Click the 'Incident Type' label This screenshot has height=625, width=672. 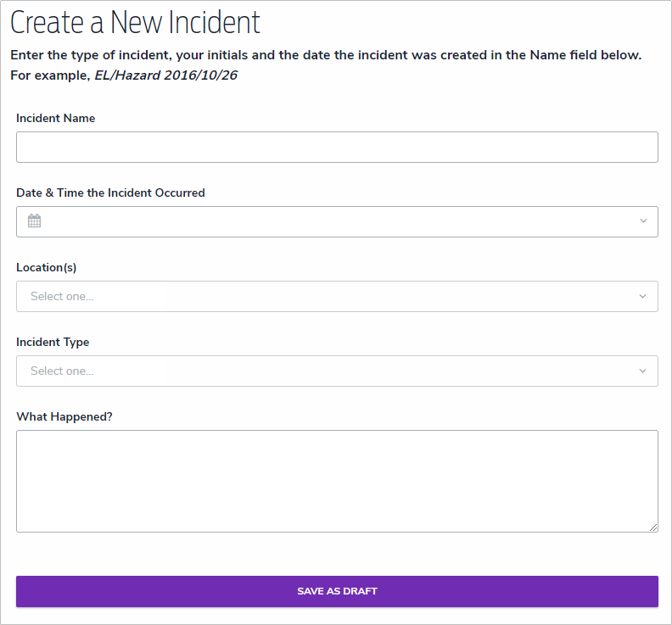(53, 343)
